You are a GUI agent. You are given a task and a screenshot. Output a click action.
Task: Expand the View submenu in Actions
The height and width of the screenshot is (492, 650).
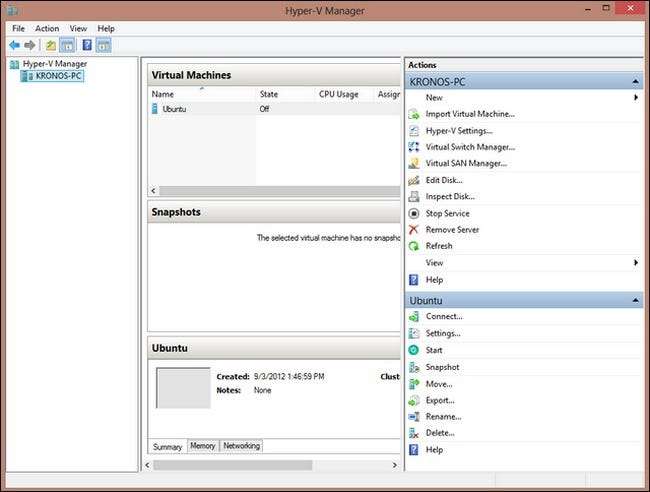(x=635, y=263)
